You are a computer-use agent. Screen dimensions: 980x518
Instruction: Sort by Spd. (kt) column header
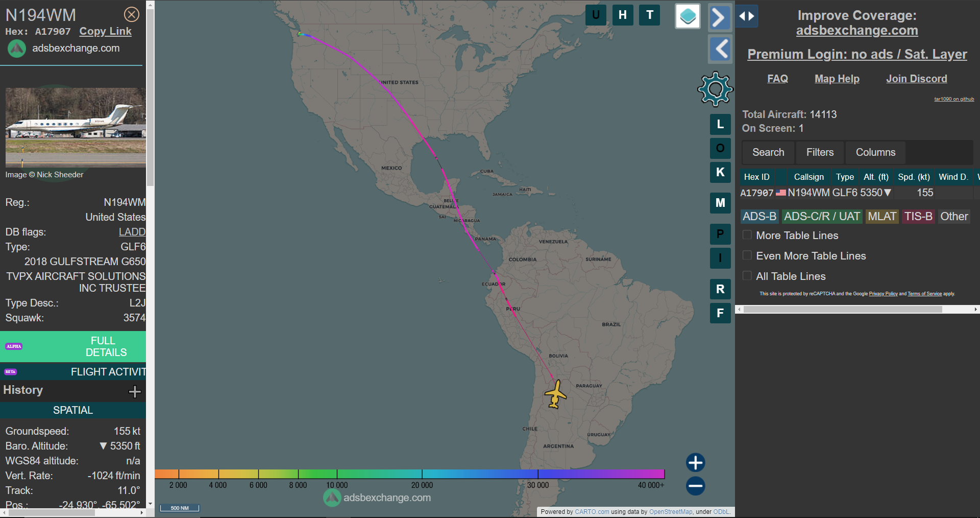click(914, 177)
